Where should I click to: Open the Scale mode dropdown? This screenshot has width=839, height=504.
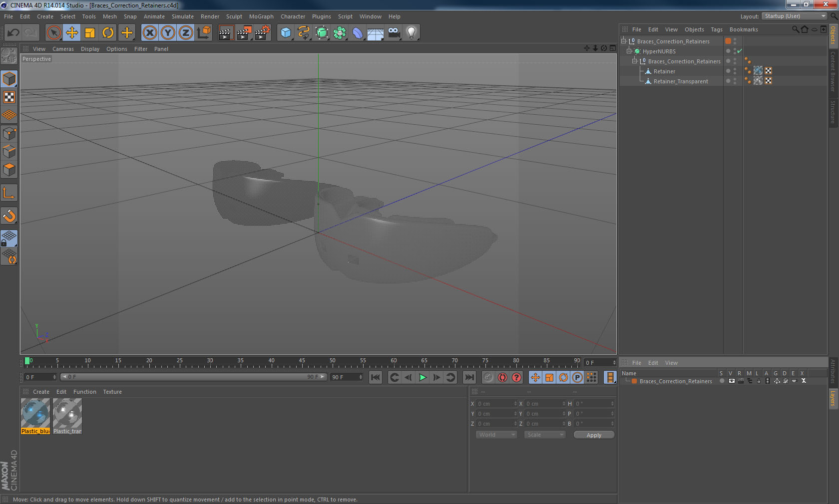(x=544, y=435)
